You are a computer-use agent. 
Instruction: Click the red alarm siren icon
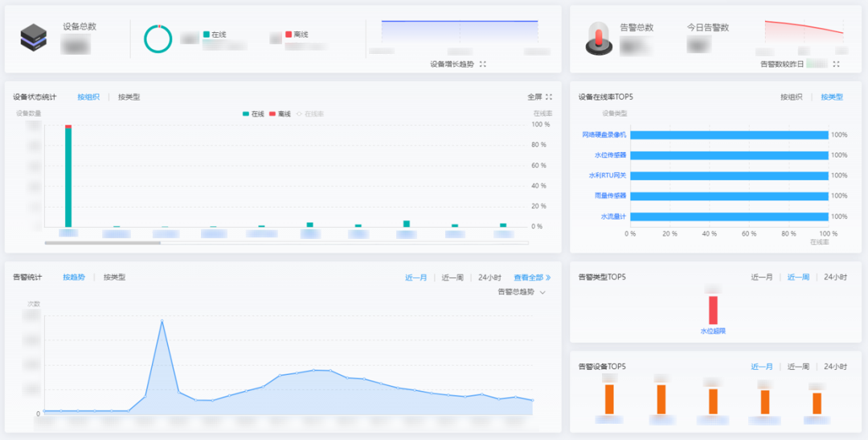[x=598, y=39]
